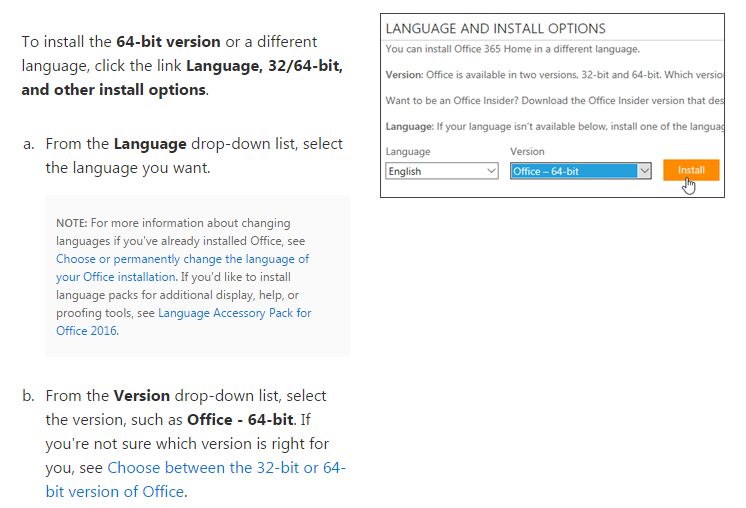This screenshot has width=746, height=508.
Task: Click the 'LANGUAGE AND INSTALL OPTIONS' heading
Action: click(x=495, y=28)
